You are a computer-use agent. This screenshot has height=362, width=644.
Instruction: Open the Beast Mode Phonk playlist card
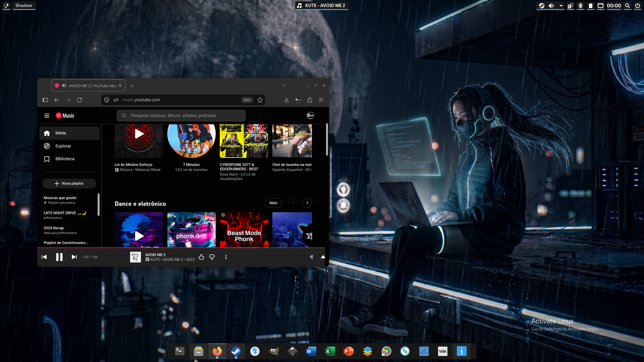coord(244,230)
